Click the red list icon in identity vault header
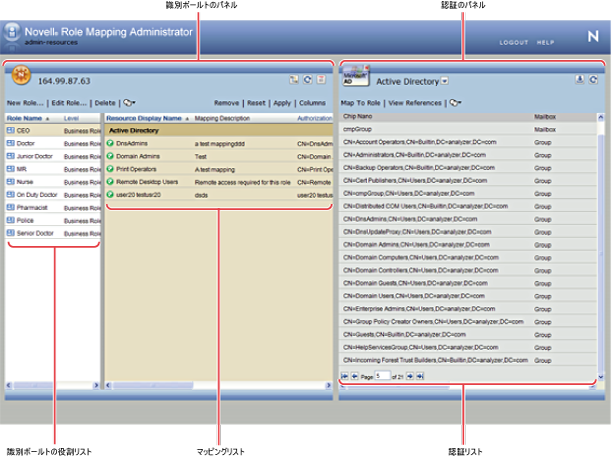 pos(321,80)
